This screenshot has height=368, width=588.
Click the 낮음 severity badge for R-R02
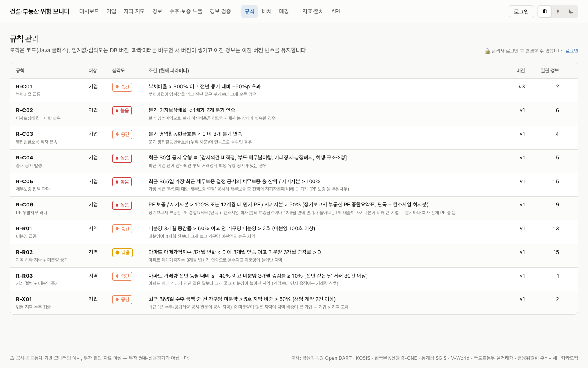coord(122,252)
